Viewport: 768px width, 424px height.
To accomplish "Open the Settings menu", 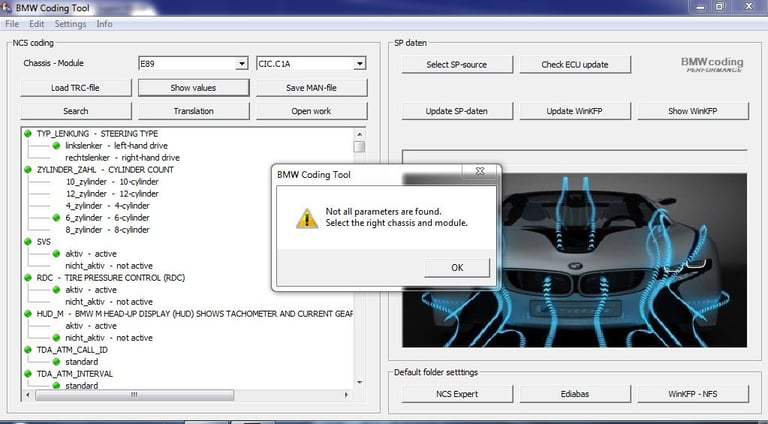I will pyautogui.click(x=70, y=24).
